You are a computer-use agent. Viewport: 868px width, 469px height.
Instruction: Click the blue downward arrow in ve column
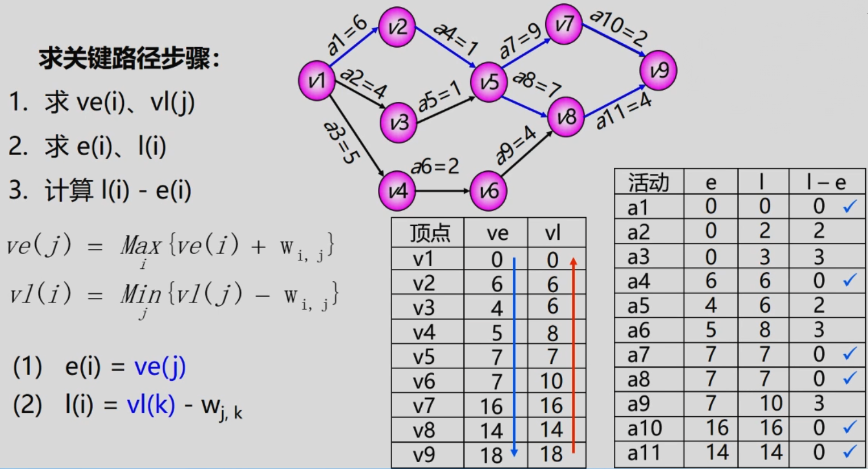(514, 357)
